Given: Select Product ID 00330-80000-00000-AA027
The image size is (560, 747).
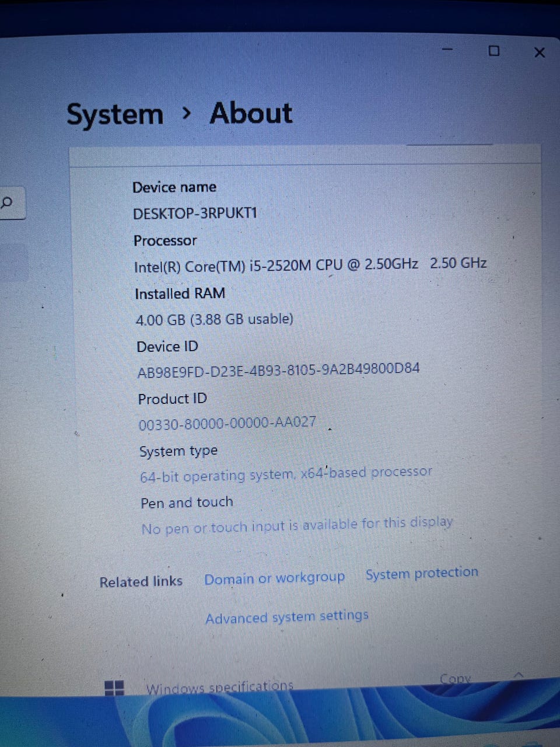Looking at the screenshot, I should 228,423.
